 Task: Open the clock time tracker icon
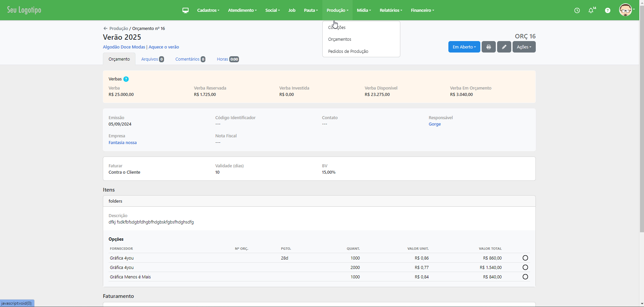(577, 10)
